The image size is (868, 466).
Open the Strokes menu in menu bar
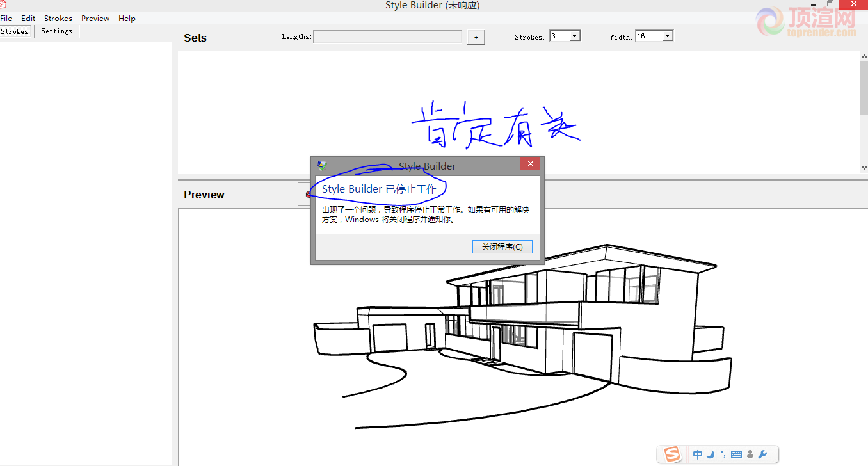58,19
